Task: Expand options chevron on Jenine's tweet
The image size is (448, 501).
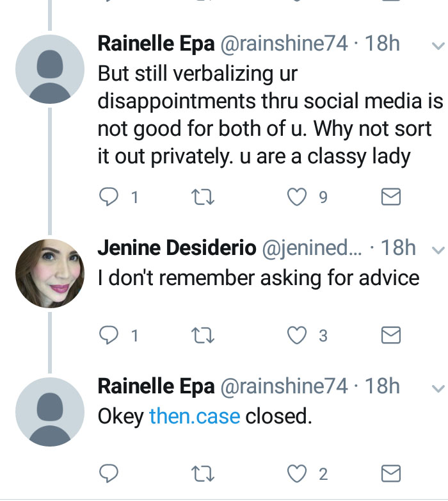Action: (x=438, y=249)
